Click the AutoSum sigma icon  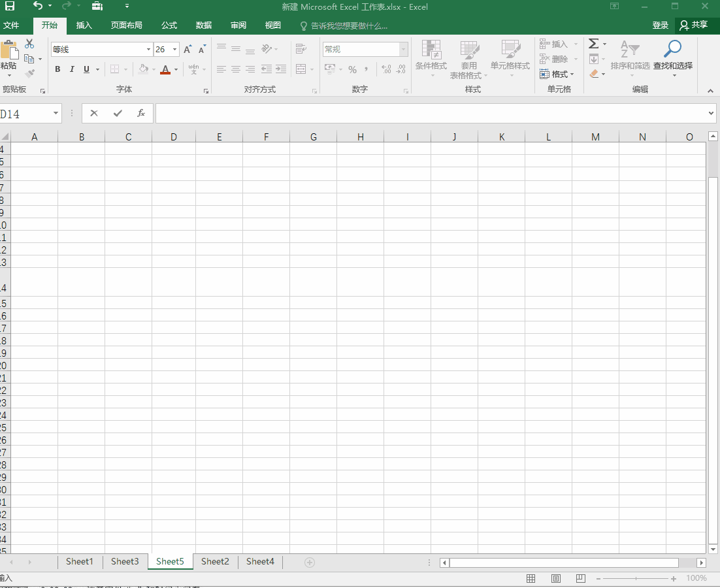coord(593,44)
